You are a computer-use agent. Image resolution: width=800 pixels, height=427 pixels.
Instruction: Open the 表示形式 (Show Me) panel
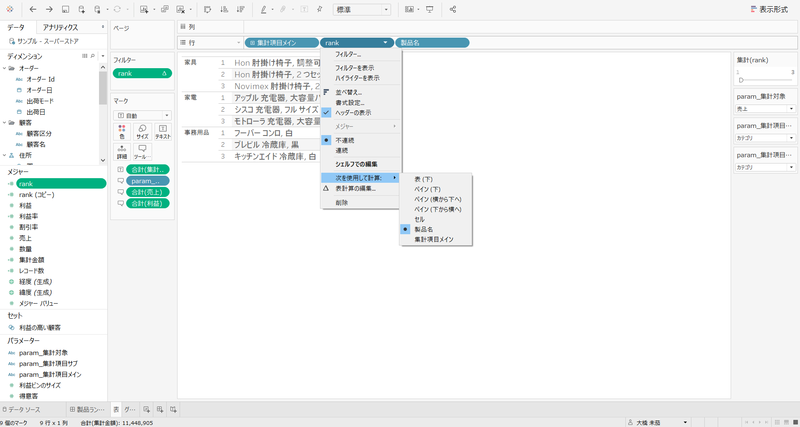pyautogui.click(x=769, y=9)
